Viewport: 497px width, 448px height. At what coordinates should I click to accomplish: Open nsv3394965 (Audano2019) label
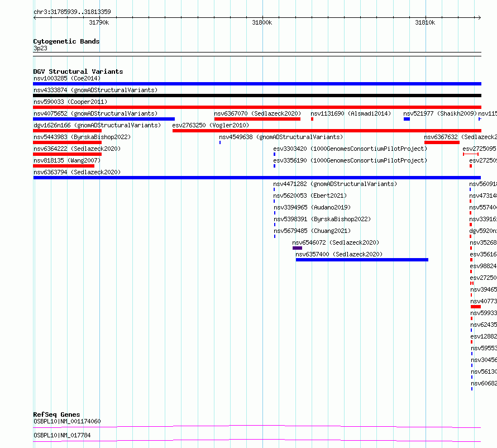(312, 207)
